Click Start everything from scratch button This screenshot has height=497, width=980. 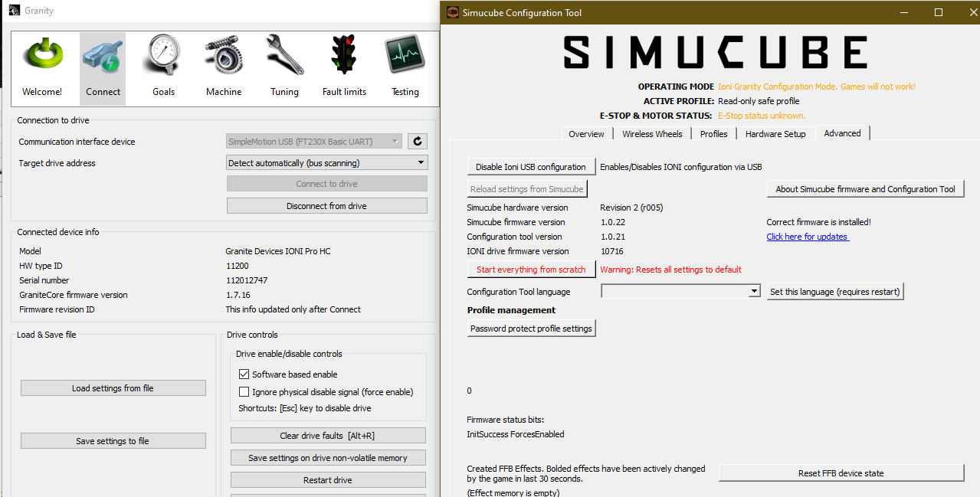point(531,270)
